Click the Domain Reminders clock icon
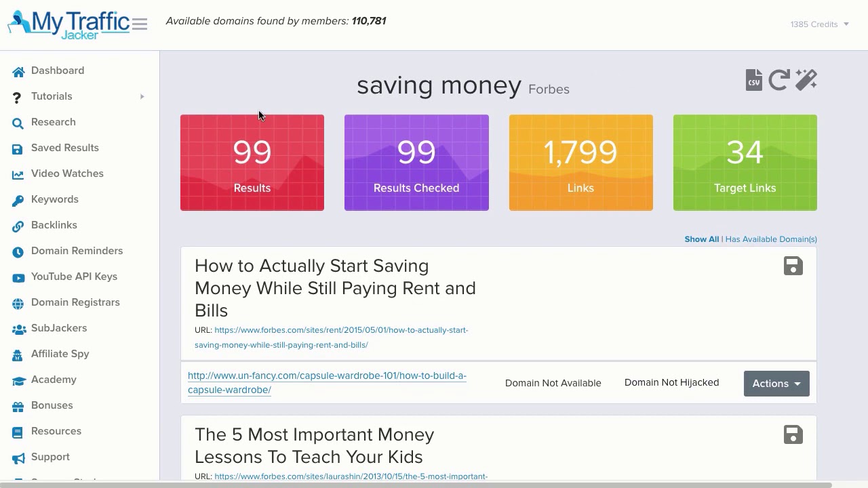Image resolution: width=868 pixels, height=488 pixels. click(x=18, y=251)
